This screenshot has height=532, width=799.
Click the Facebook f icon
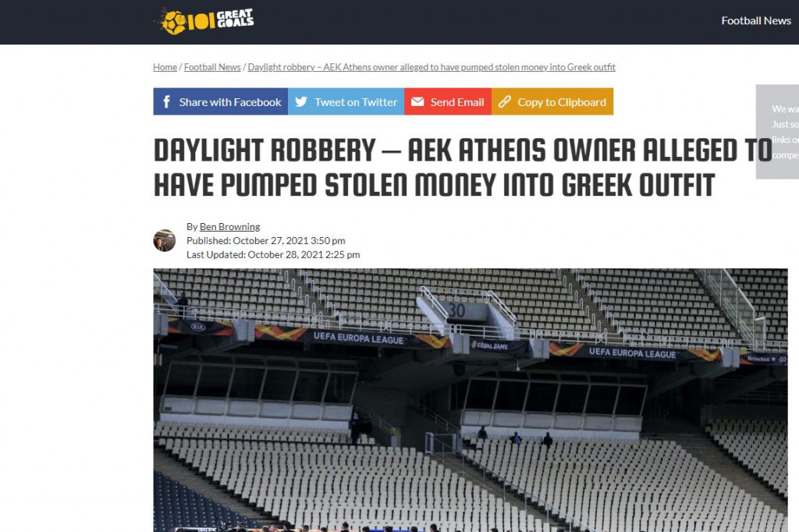167,102
